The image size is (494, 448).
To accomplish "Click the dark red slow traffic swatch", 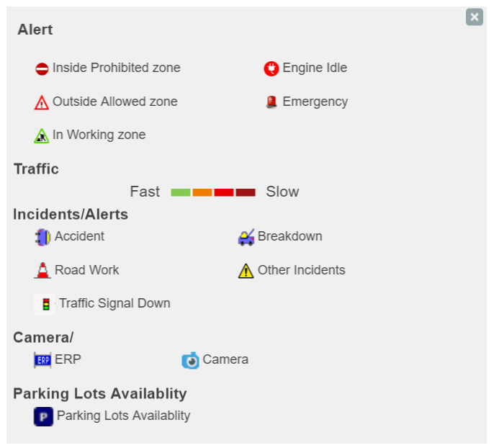I will pyautogui.click(x=246, y=192).
